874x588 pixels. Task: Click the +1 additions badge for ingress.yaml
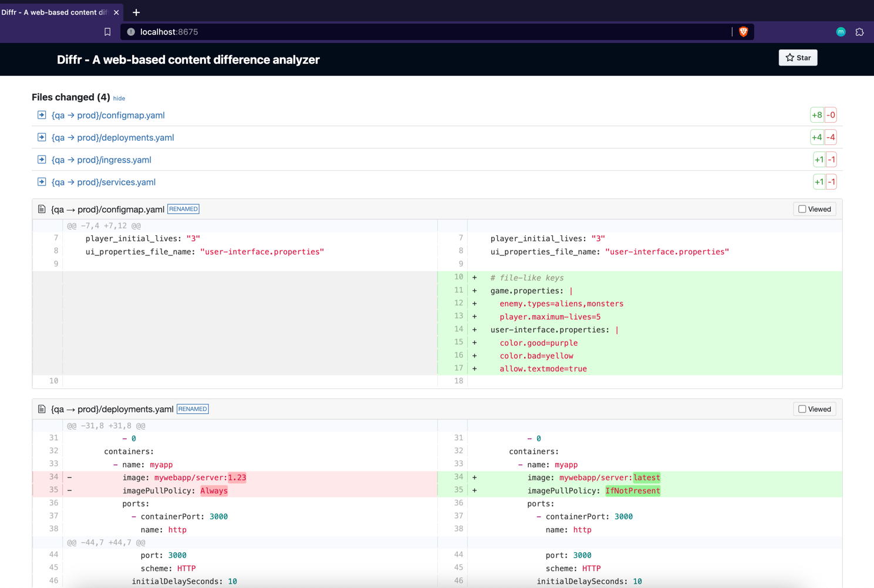tap(819, 160)
